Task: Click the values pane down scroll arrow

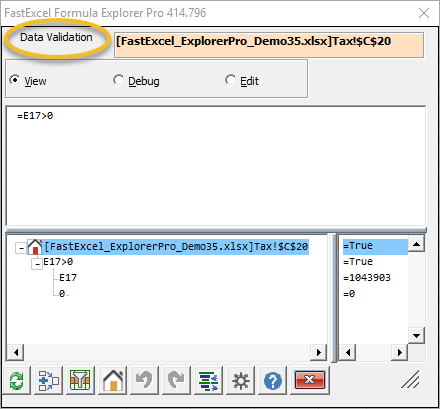Action: (x=416, y=335)
